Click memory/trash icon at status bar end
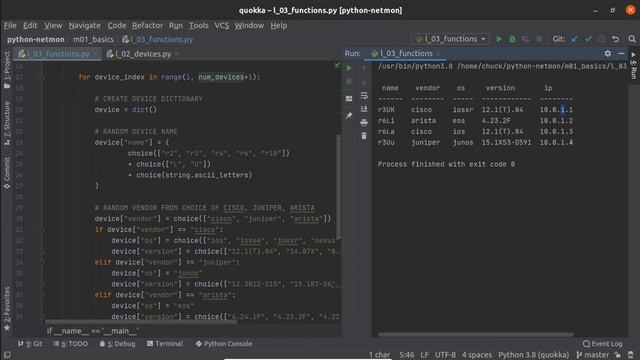Viewport: 640px width, 360px height. click(x=631, y=355)
